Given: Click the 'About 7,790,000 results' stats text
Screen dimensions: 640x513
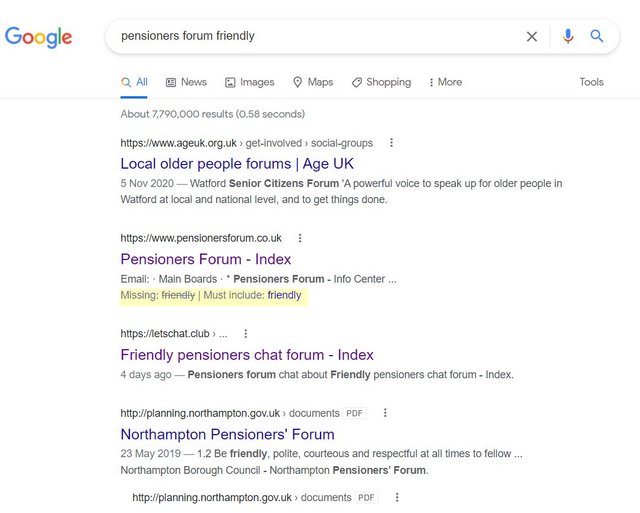Looking at the screenshot, I should coord(213,114).
